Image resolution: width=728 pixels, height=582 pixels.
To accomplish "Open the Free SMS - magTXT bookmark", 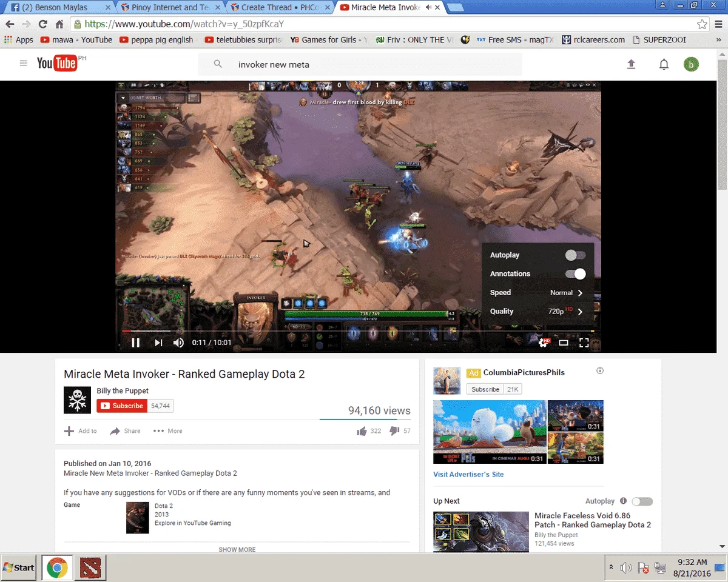I will click(x=515, y=39).
